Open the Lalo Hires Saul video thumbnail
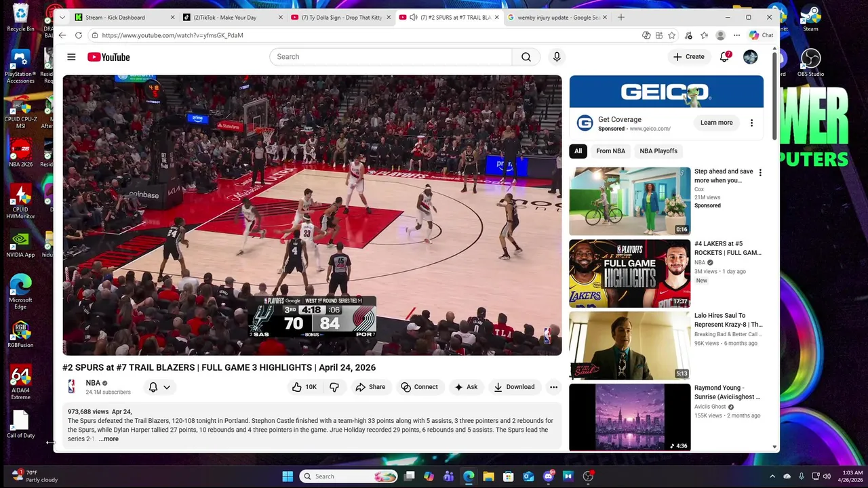 tap(630, 346)
